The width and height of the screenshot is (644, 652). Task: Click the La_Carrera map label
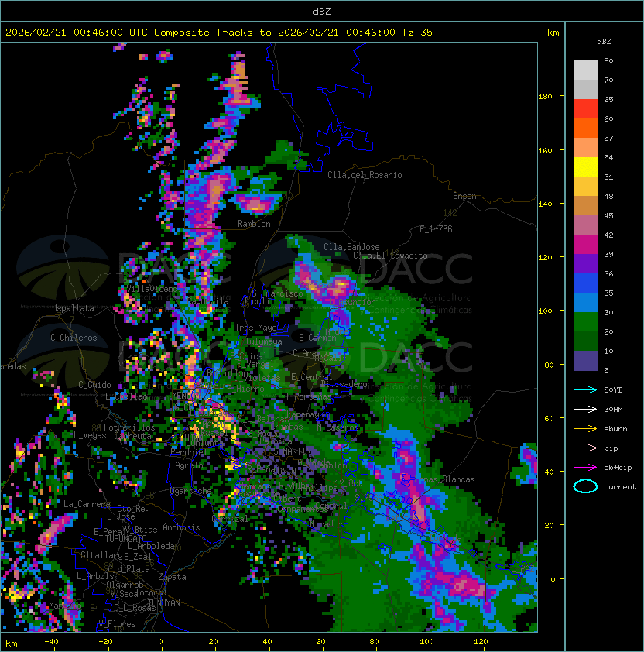tap(87, 504)
